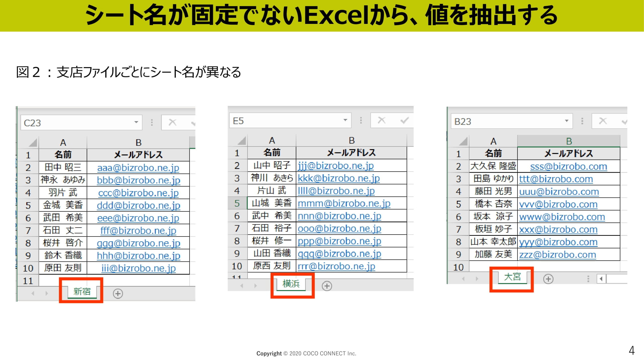Open the iii@bizrobo.ne.jp email link
Viewport: 644px width, 362px height.
pos(139,268)
